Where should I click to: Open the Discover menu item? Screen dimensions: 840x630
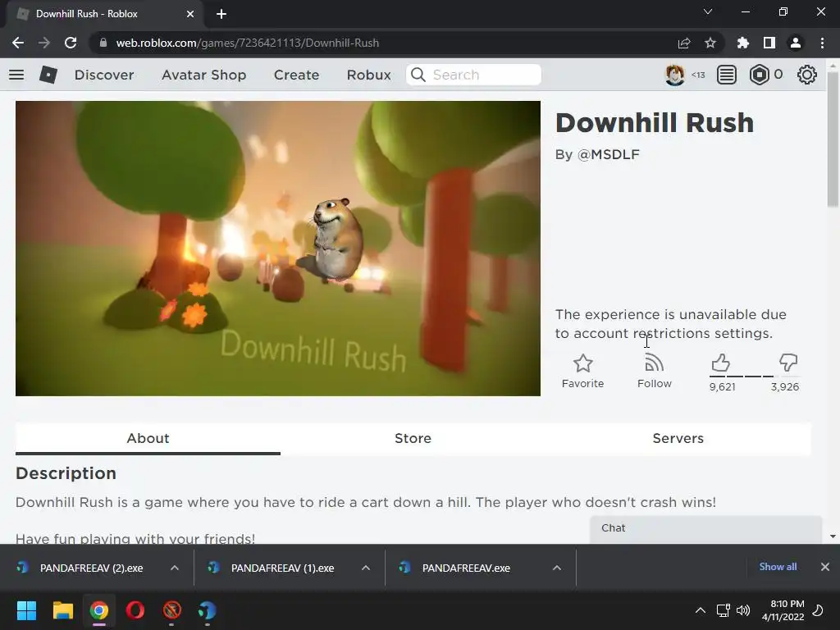click(x=104, y=75)
